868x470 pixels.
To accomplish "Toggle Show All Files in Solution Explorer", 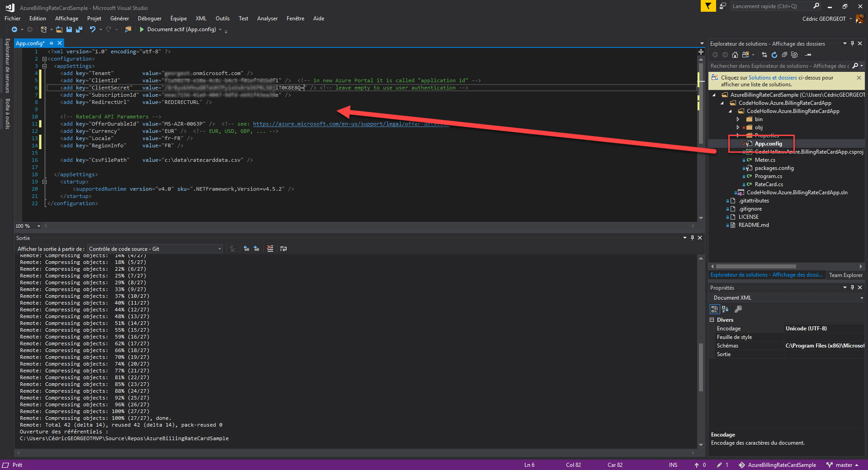I will point(794,55).
